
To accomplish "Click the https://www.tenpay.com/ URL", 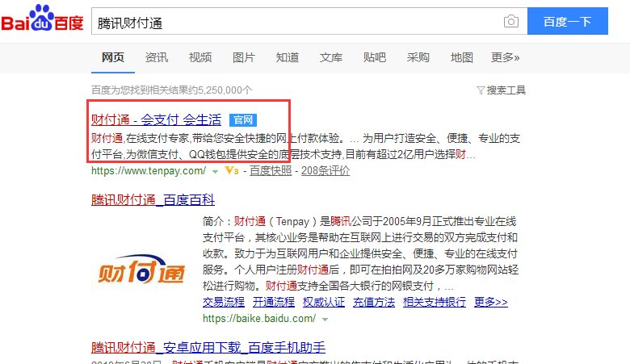I will (149, 171).
